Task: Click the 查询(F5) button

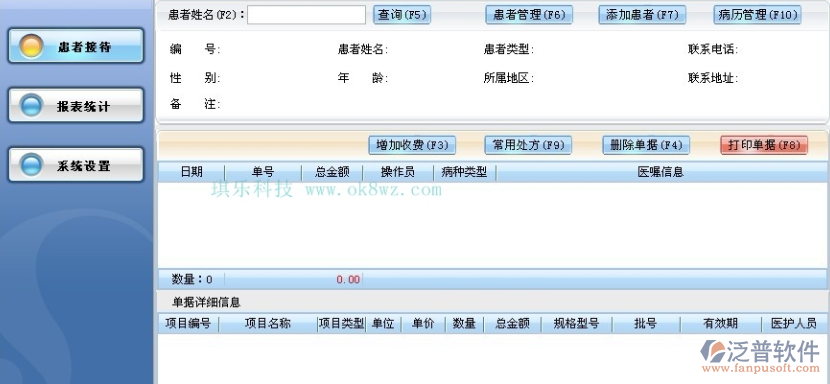Action: (x=402, y=15)
